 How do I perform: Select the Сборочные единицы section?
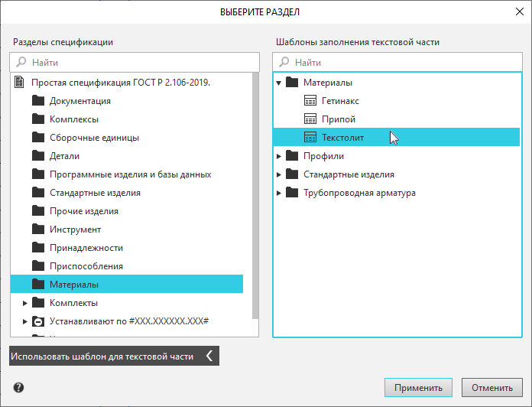tap(94, 138)
